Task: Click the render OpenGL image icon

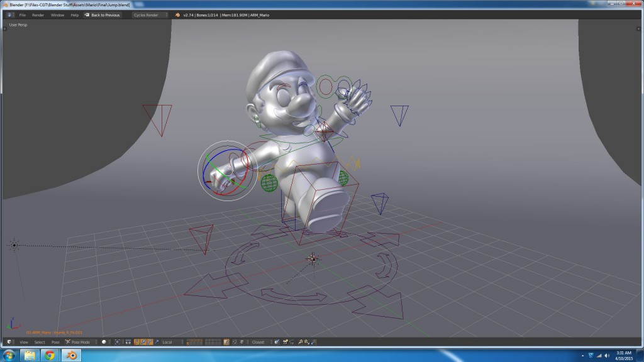Action: 285,342
